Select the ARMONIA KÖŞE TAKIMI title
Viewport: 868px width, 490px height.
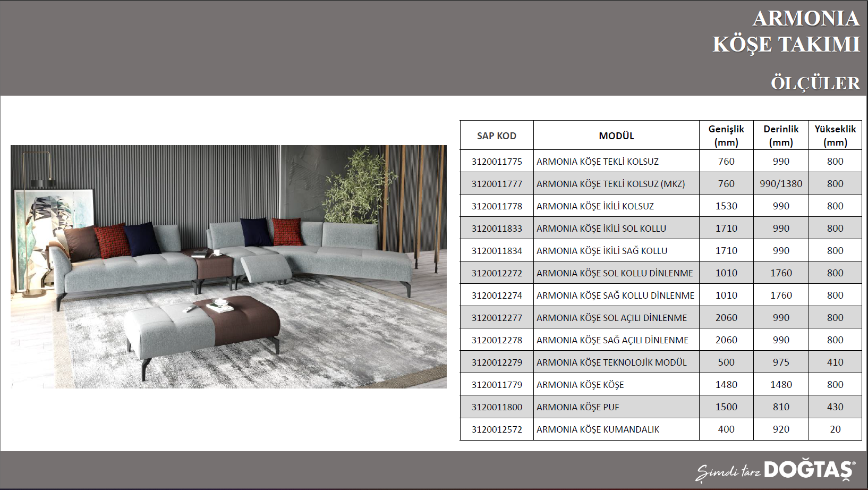pos(786,31)
